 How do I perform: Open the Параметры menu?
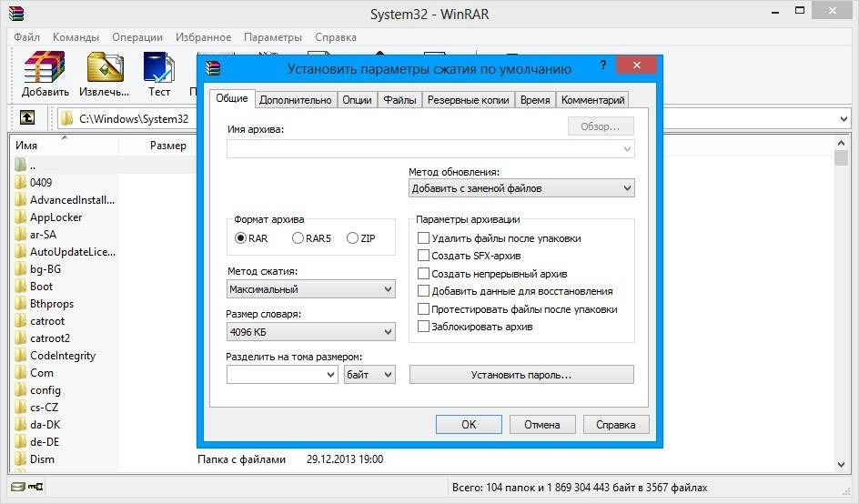point(273,36)
